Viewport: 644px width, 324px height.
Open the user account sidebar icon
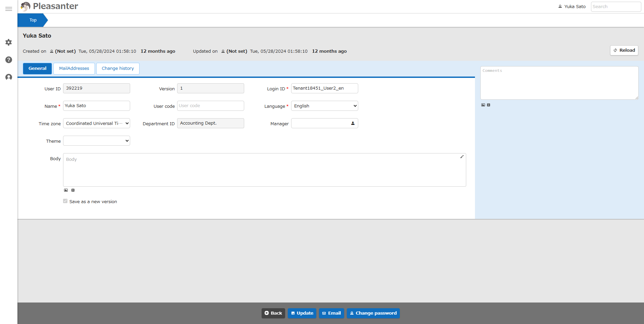[9, 77]
